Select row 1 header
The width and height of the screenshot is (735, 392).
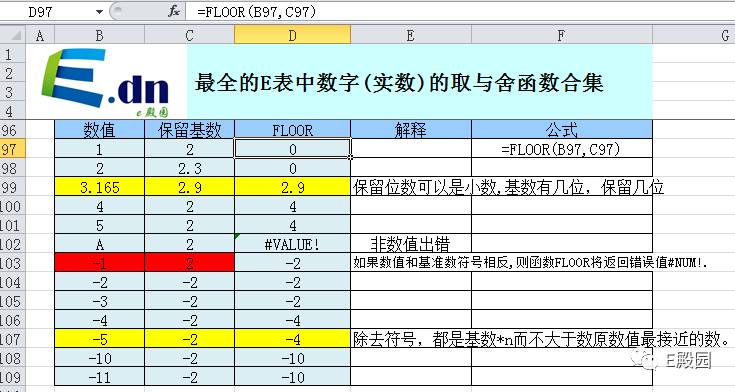tap(12, 54)
